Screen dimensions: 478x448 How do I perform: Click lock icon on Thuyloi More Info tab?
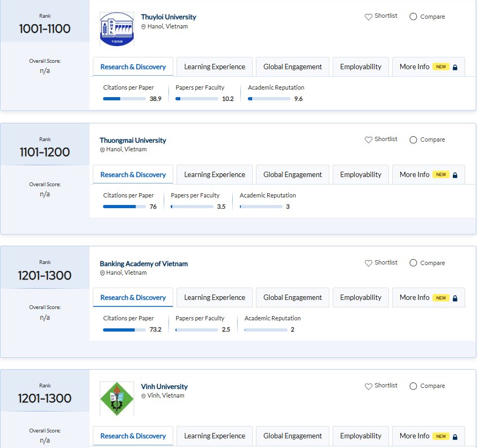pyautogui.click(x=455, y=68)
